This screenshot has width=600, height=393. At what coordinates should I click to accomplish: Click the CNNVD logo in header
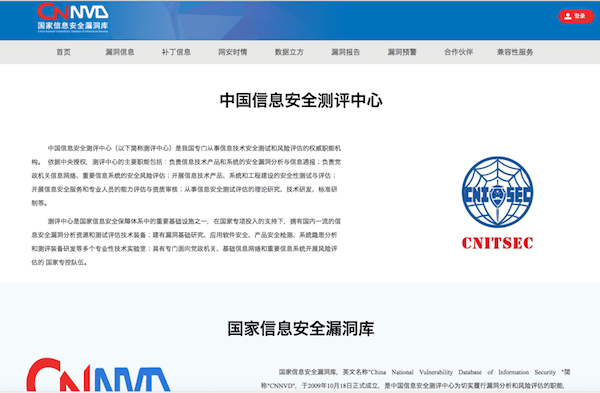73,18
